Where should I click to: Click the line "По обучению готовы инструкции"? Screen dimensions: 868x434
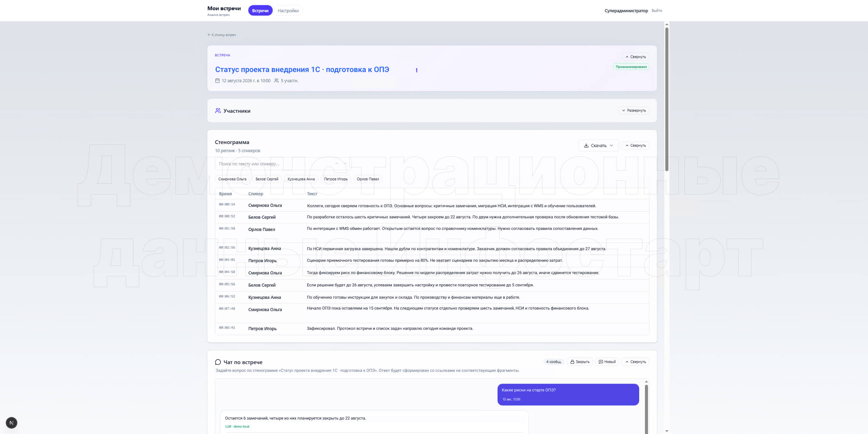[x=413, y=297]
